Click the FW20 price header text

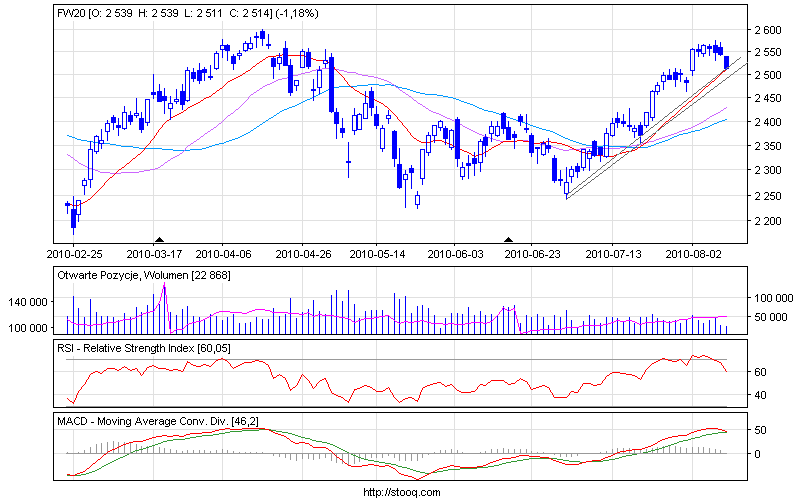[x=188, y=13]
